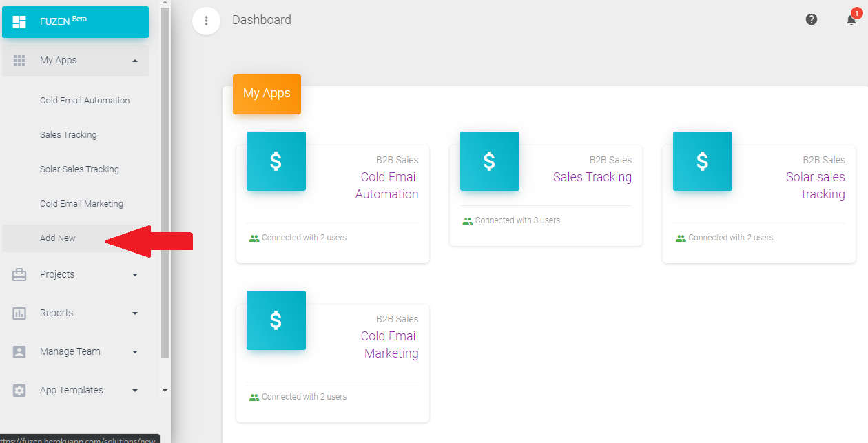Click the sidebar scrollbar down arrow
Image resolution: width=868 pixels, height=443 pixels.
pyautogui.click(x=165, y=391)
